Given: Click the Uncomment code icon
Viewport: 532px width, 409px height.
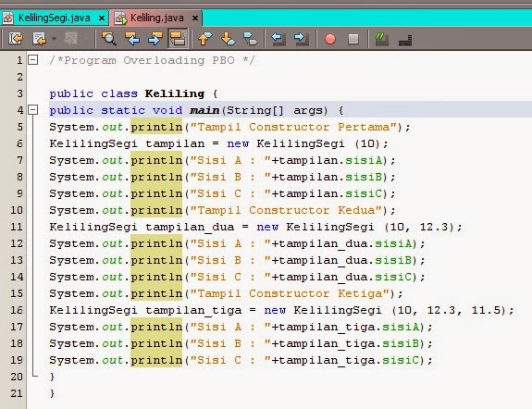Looking at the screenshot, I should (405, 40).
